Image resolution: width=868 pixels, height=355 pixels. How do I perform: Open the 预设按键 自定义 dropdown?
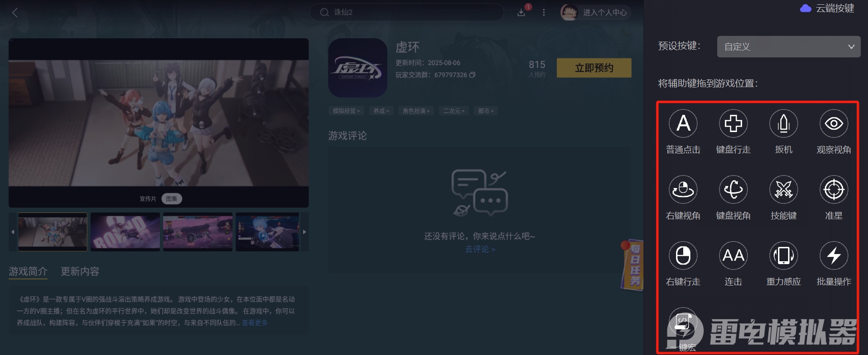tap(789, 46)
